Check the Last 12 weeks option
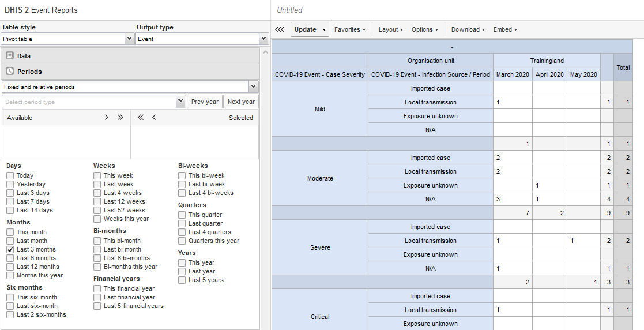644x330 pixels. (97, 201)
